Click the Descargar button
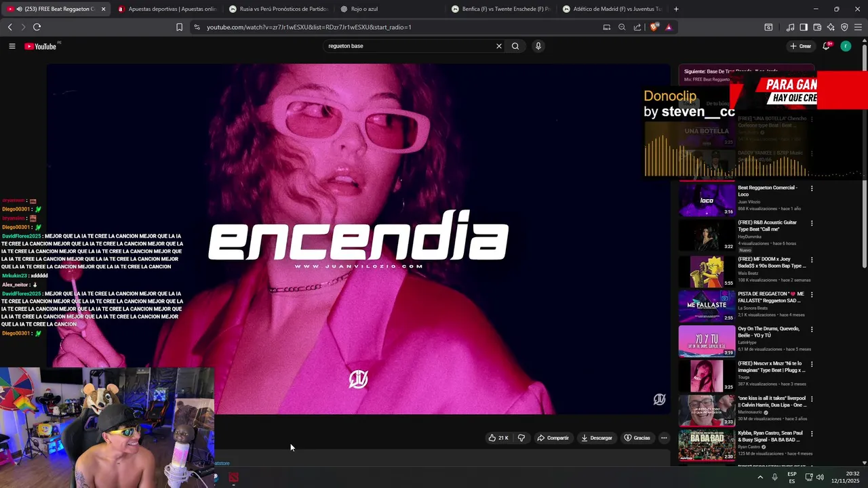The image size is (868, 488). 597,438
